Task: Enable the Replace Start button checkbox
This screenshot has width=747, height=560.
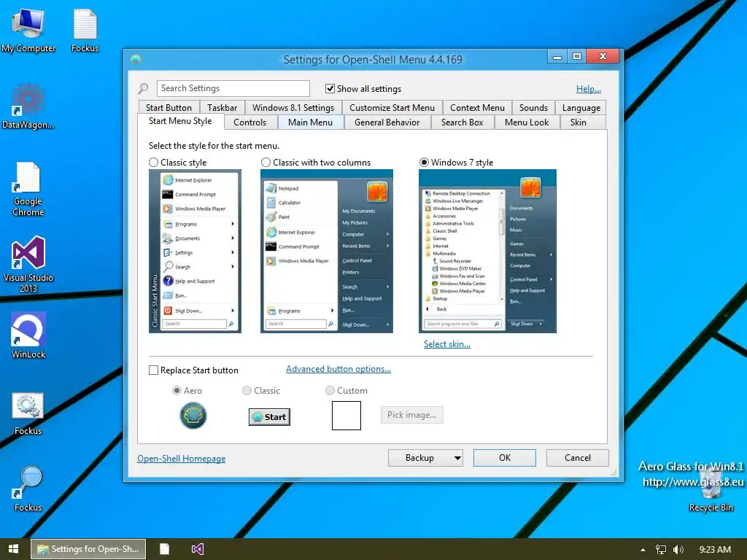Action: 153,370
